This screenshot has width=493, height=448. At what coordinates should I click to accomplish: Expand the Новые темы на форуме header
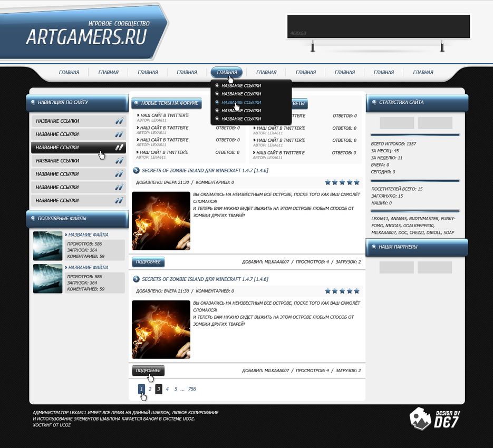166,103
